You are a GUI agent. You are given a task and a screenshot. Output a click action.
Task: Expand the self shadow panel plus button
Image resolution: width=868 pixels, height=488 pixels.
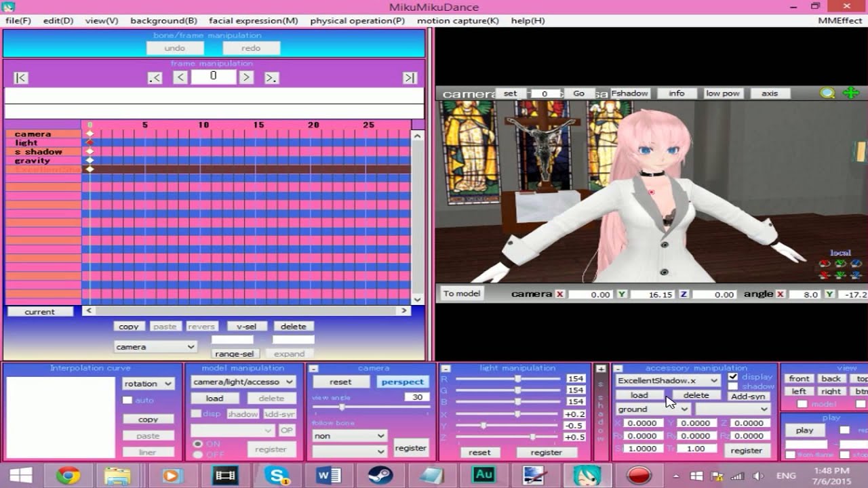(x=601, y=369)
